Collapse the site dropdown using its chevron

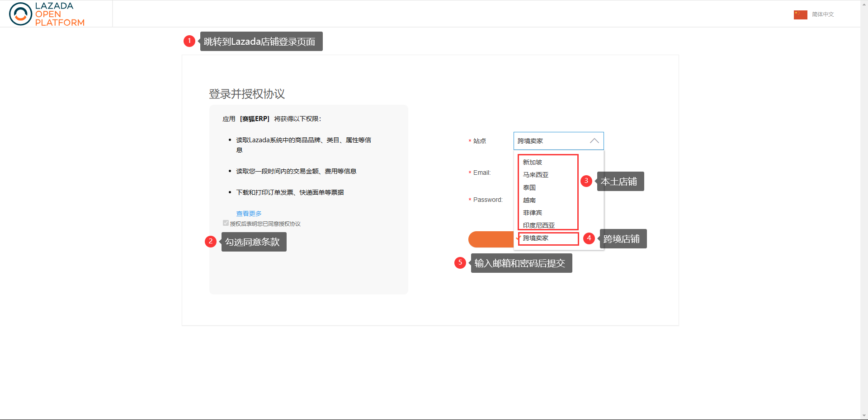tap(594, 141)
